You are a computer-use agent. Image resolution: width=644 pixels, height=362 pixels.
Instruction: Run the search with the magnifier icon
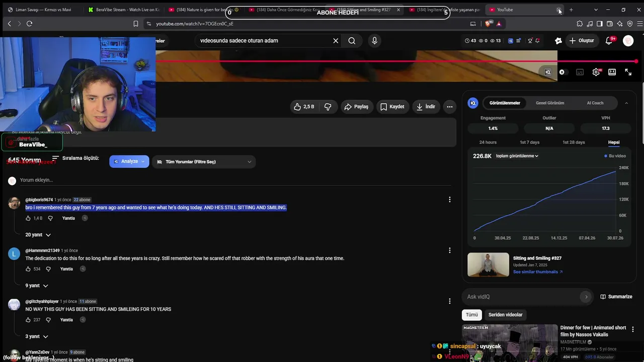pyautogui.click(x=352, y=41)
